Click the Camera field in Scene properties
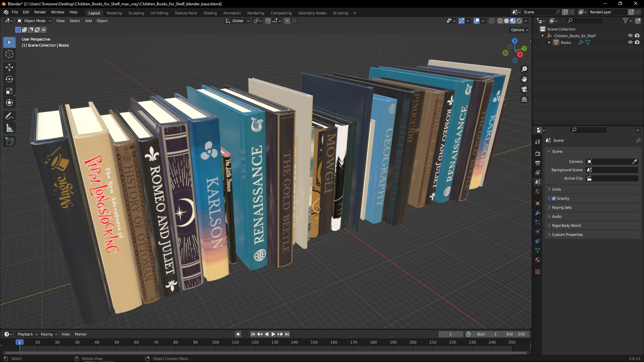Viewport: 644px width, 362px height. click(612, 162)
